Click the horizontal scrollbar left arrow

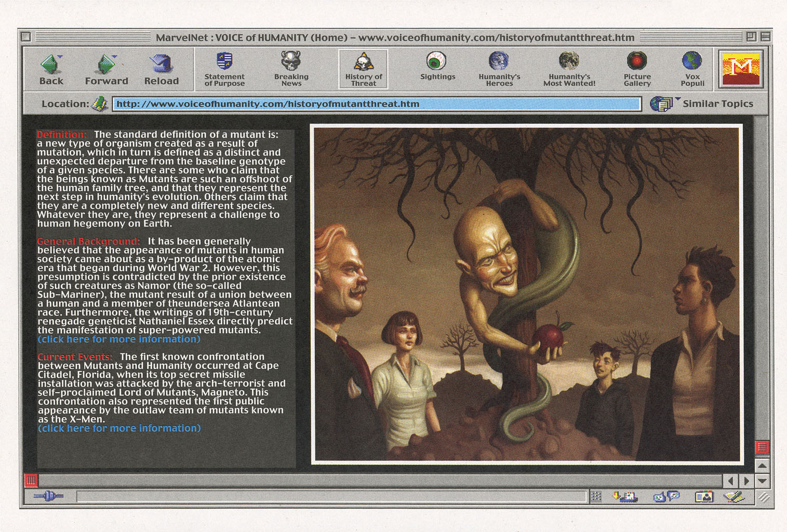pyautogui.click(x=731, y=481)
